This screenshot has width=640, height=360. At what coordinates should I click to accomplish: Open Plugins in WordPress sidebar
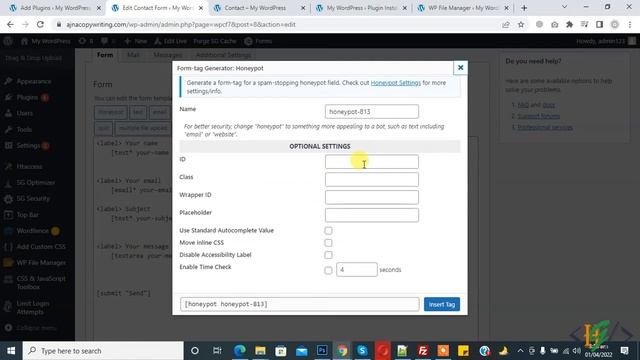27,97
